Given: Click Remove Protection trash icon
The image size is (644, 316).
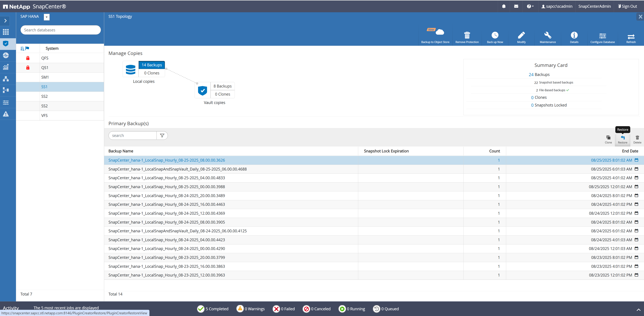Looking at the screenshot, I should pyautogui.click(x=467, y=35).
